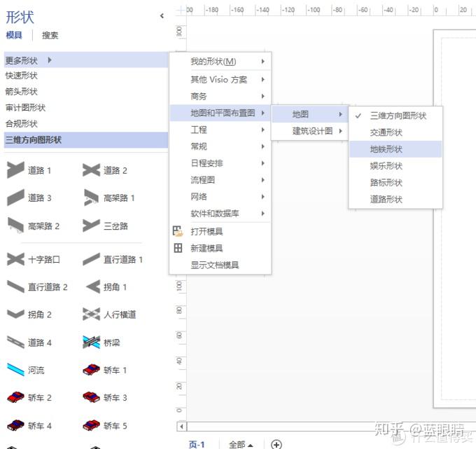Expand the 建筑设计图 submenu
This screenshot has width=476, height=449.
pos(309,131)
